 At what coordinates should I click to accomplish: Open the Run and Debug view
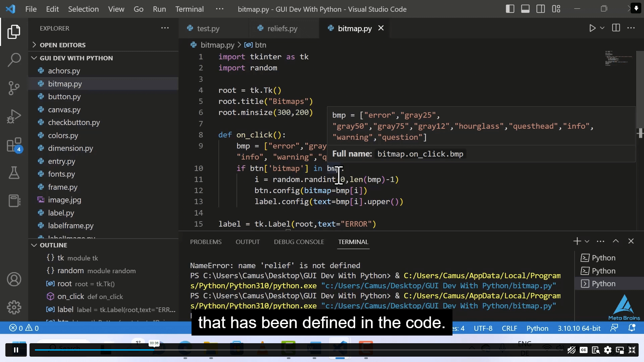click(x=14, y=116)
